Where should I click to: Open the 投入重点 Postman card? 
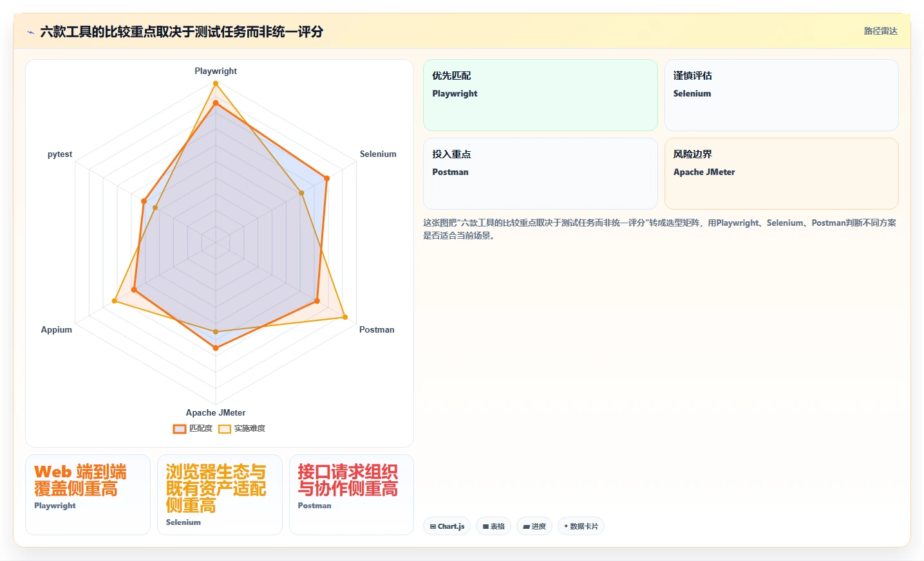[540, 174]
